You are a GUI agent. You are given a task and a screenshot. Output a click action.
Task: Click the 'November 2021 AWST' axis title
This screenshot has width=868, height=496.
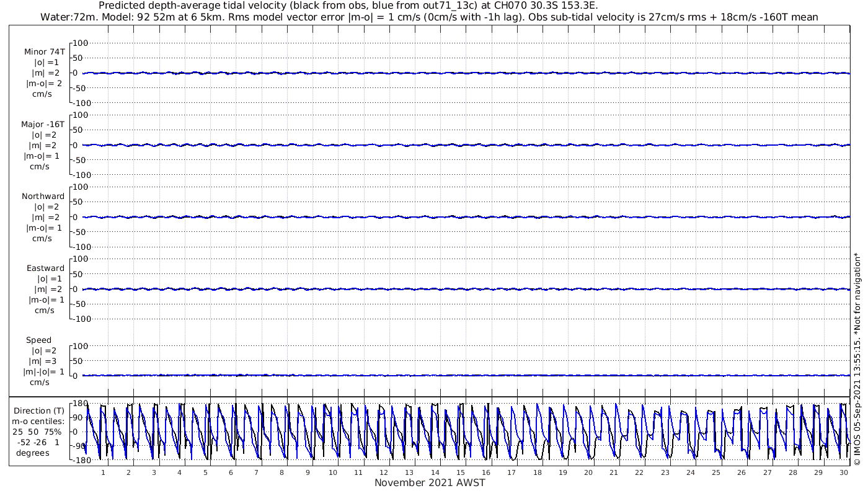430,483
